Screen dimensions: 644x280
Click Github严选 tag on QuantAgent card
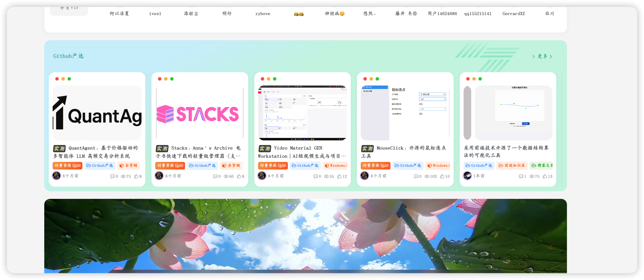tap(100, 165)
